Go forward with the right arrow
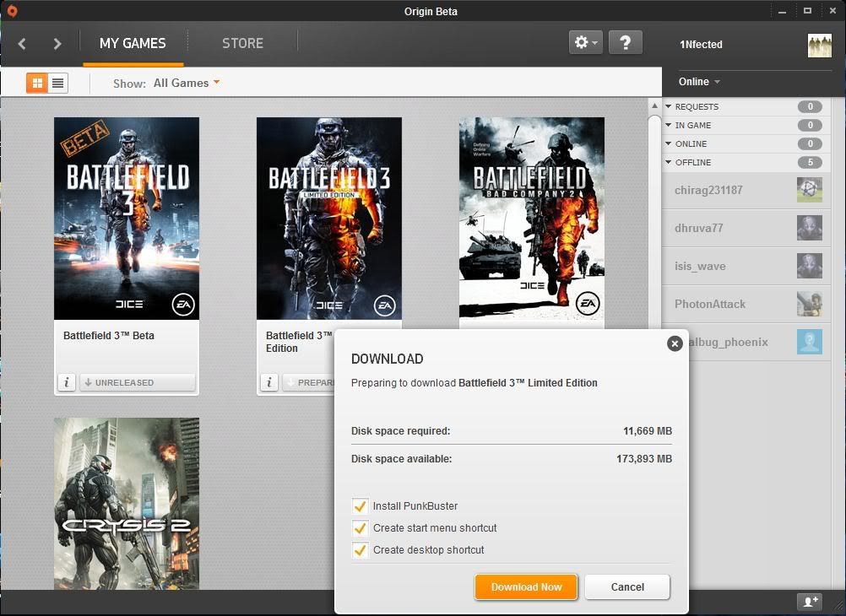Viewport: 846px width, 616px height. [x=57, y=44]
